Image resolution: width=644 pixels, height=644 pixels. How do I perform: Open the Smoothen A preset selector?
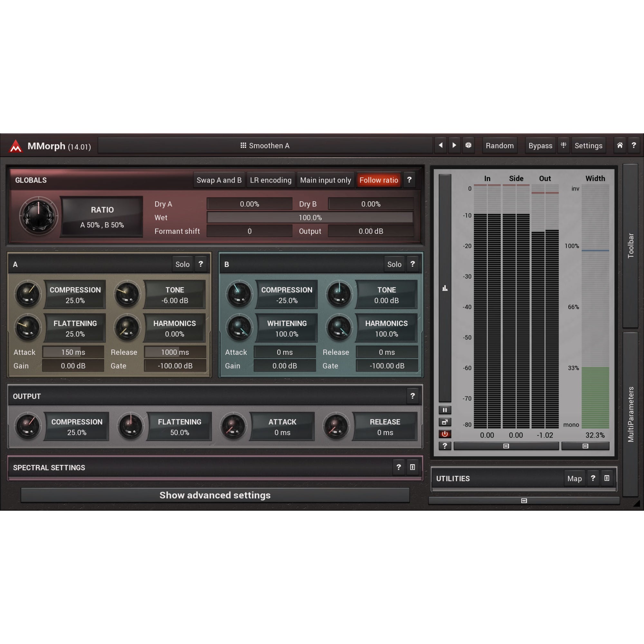click(x=265, y=145)
